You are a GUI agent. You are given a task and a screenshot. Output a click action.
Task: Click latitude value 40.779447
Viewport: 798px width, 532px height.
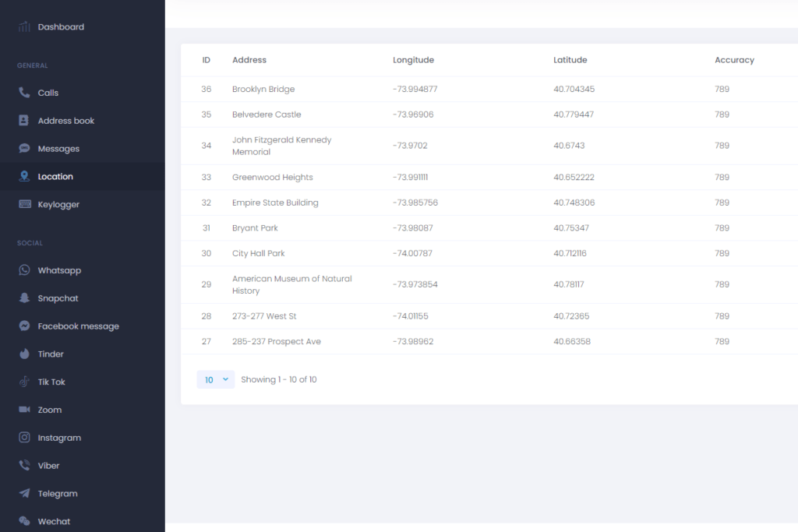point(574,115)
